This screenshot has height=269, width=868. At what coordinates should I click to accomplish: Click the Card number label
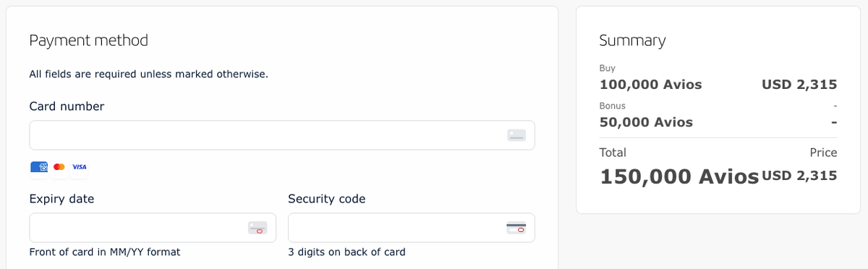[x=67, y=106]
